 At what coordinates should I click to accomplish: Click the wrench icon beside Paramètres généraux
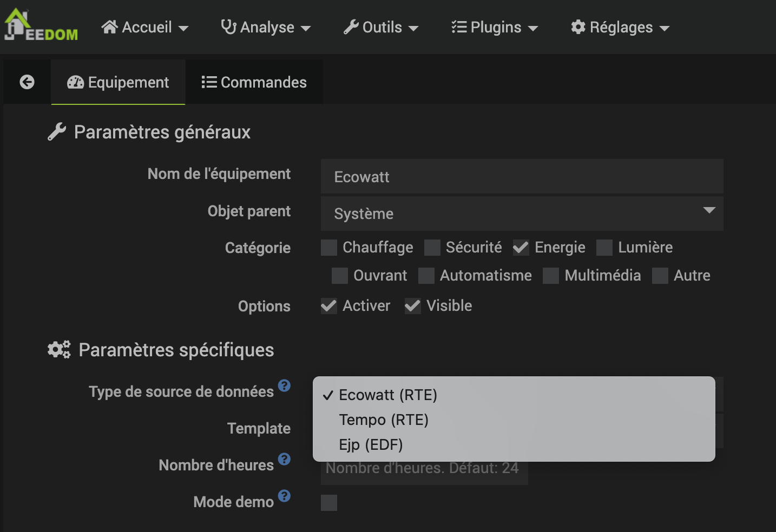(57, 132)
